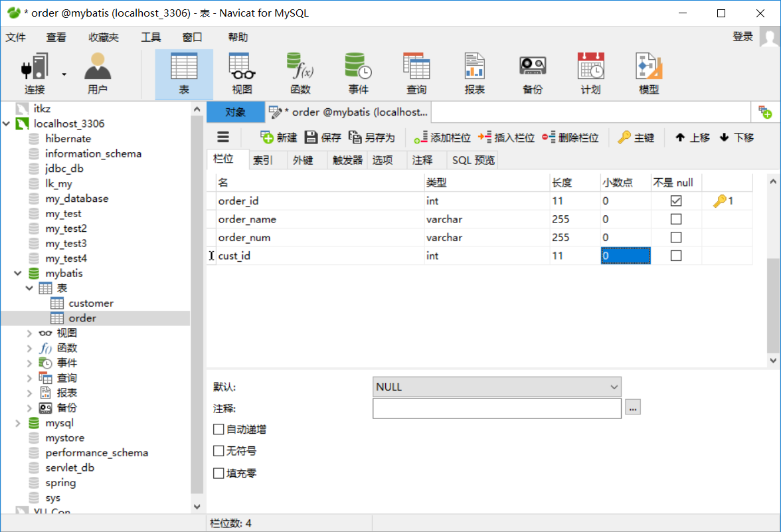Enable 自动递增 (auto increment) checkbox
This screenshot has height=532, width=781.
coord(218,429)
